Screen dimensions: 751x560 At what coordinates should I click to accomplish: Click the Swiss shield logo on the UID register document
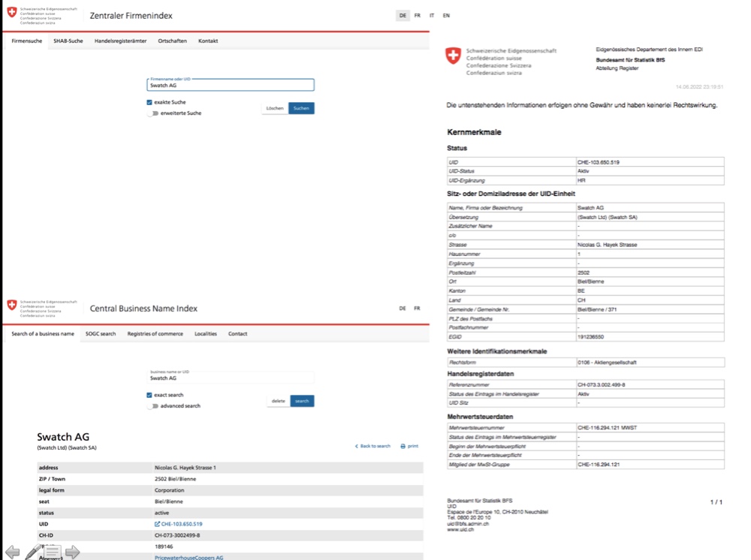pos(453,56)
